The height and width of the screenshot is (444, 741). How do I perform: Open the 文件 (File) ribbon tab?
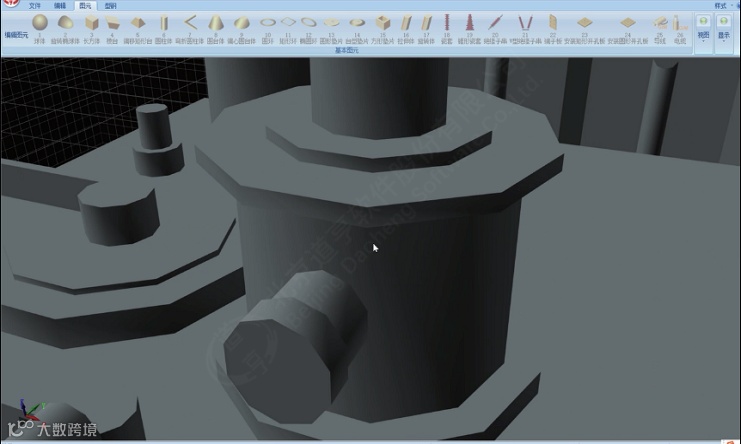coord(34,6)
